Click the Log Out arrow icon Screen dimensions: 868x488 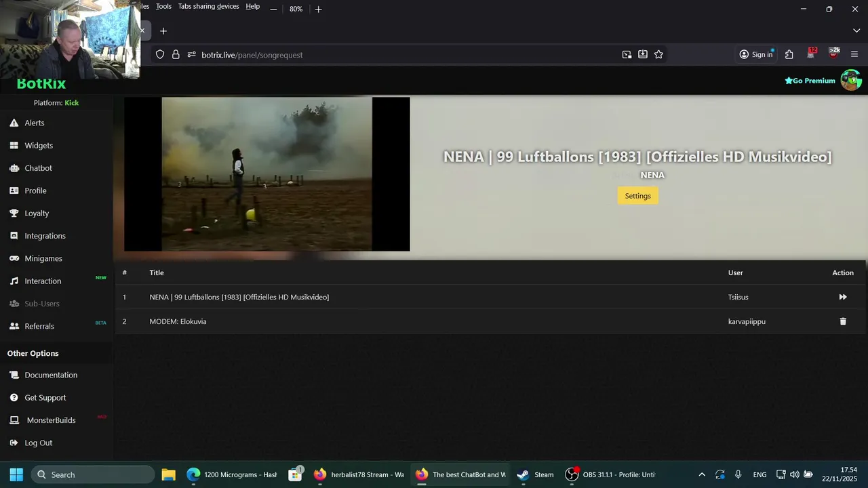[14, 443]
